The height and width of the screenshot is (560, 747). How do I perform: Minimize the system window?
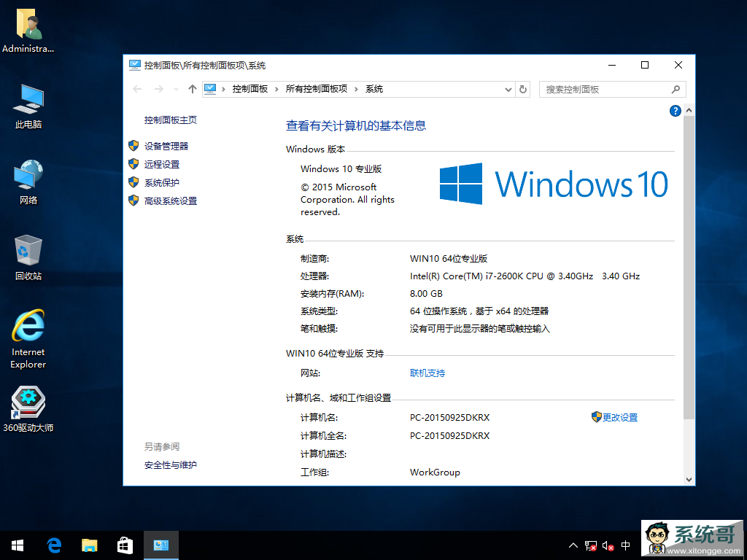coord(612,65)
